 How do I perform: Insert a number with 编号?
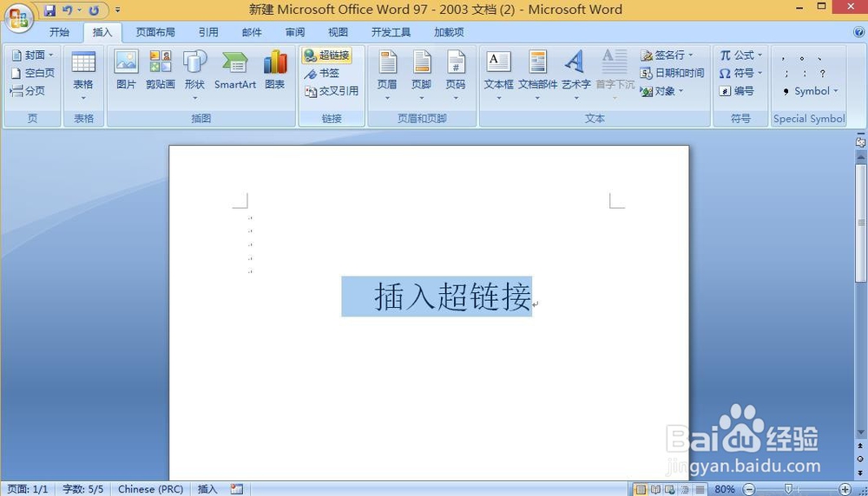point(736,91)
